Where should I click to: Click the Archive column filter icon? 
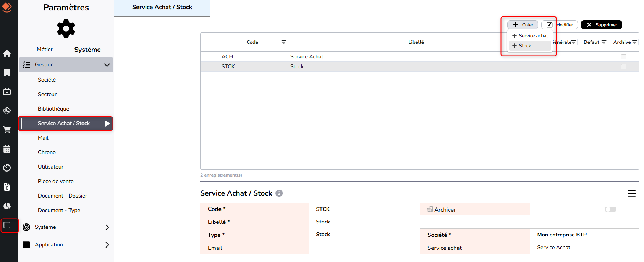634,42
